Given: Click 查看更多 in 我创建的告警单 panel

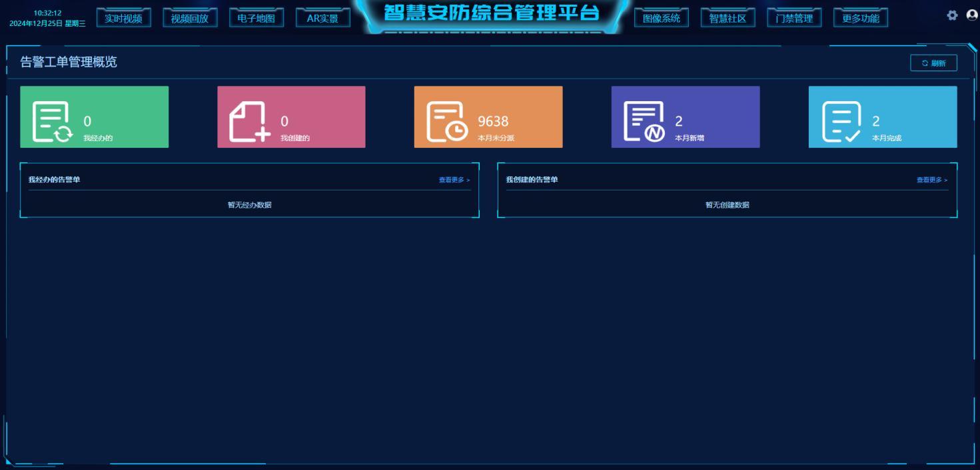Looking at the screenshot, I should tap(932, 180).
